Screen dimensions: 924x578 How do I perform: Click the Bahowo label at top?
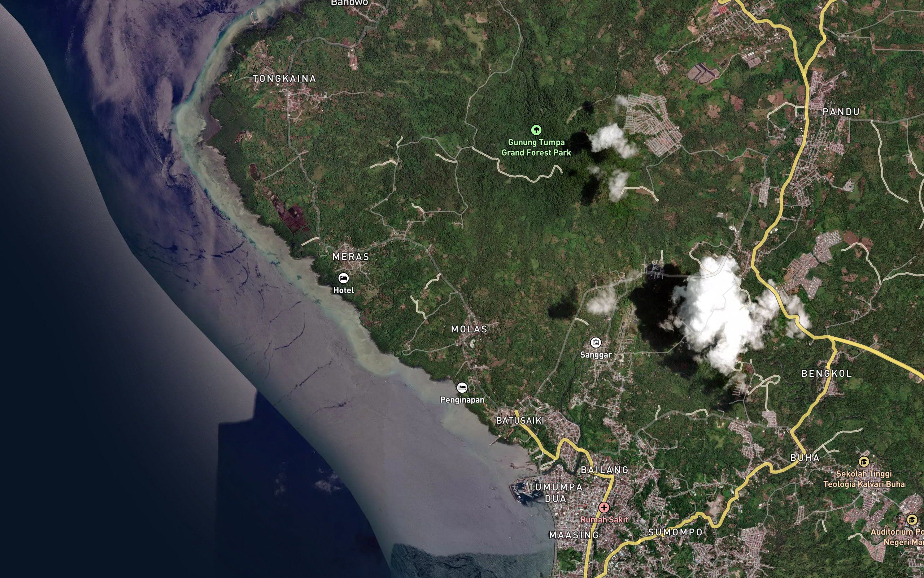[x=349, y=3]
